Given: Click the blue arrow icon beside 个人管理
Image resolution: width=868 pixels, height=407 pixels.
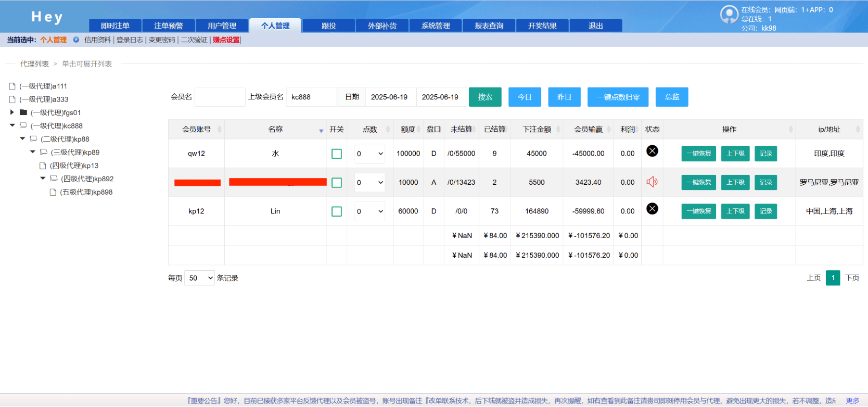Looking at the screenshot, I should [76, 40].
